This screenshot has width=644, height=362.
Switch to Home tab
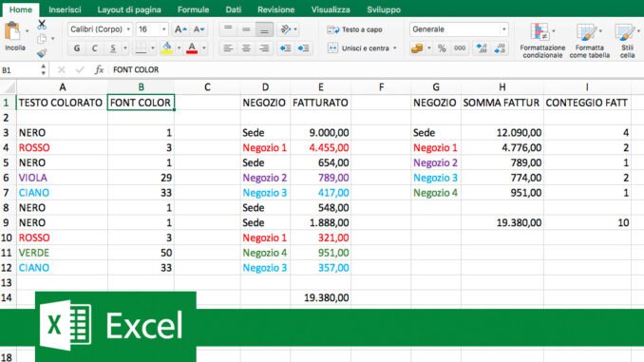tap(21, 10)
